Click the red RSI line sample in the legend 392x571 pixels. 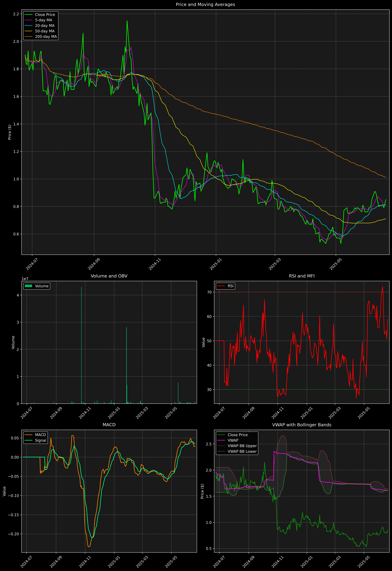coord(221,286)
